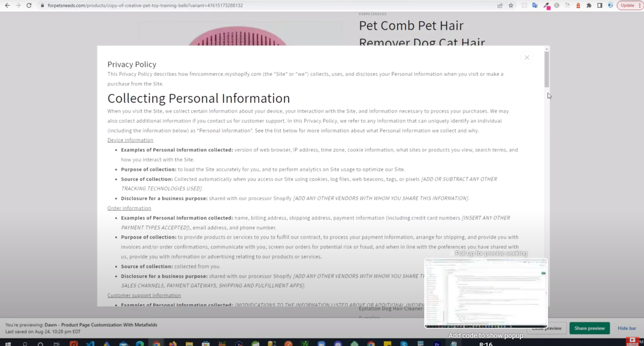Click the Order information heading

[x=129, y=208]
